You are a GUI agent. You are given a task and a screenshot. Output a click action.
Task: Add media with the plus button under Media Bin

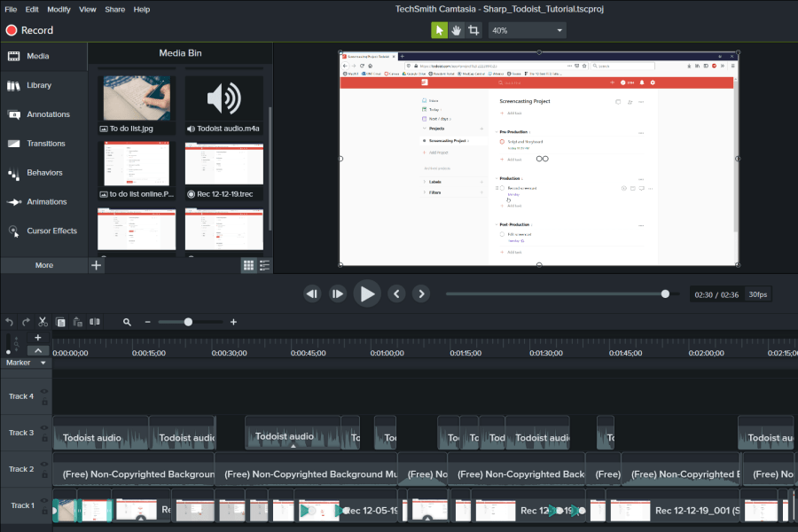coord(97,265)
